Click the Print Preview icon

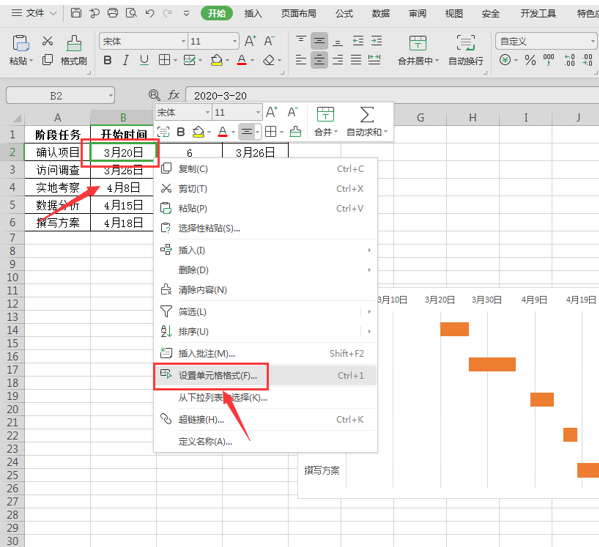coord(131,13)
